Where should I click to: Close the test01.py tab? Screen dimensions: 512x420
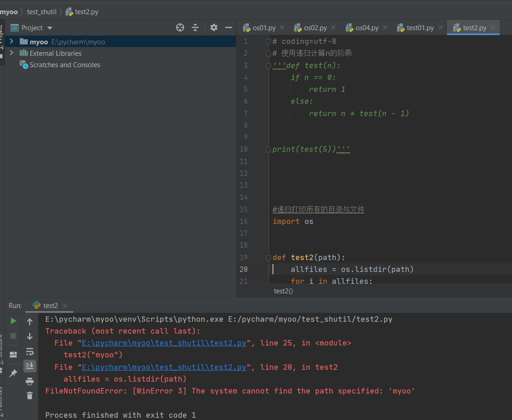click(441, 28)
